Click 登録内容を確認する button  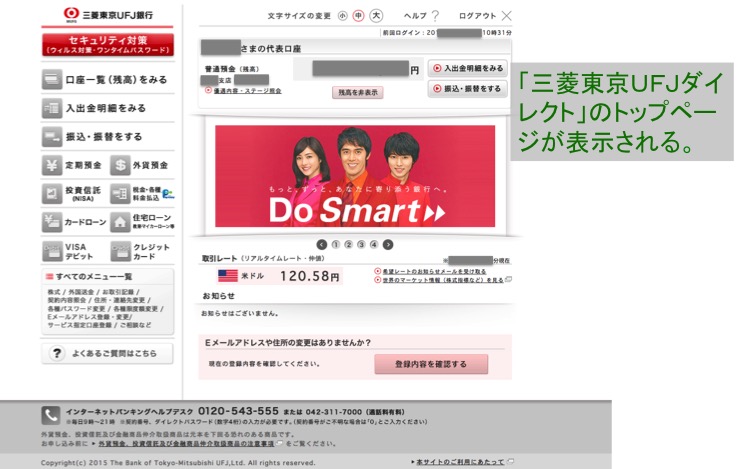click(431, 364)
